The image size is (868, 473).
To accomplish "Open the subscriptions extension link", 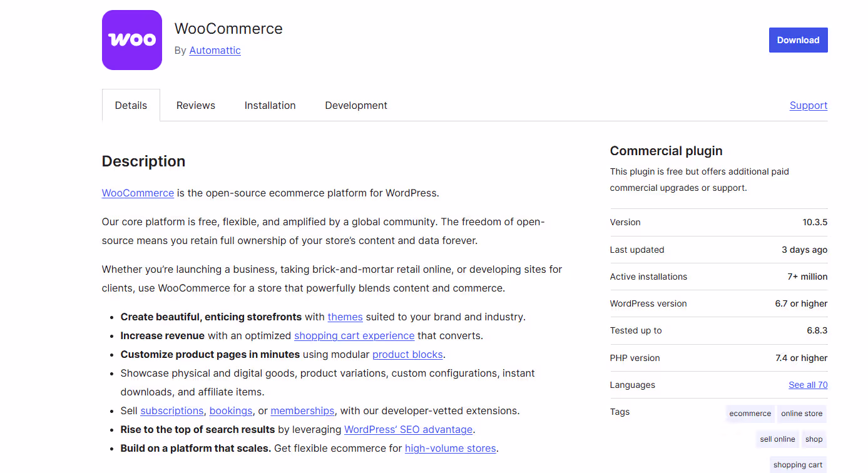I will (171, 410).
